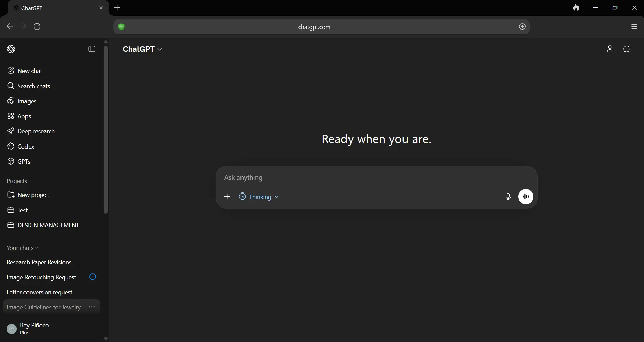Open the Thinking mode dropdown
The image size is (644, 342).
[259, 197]
